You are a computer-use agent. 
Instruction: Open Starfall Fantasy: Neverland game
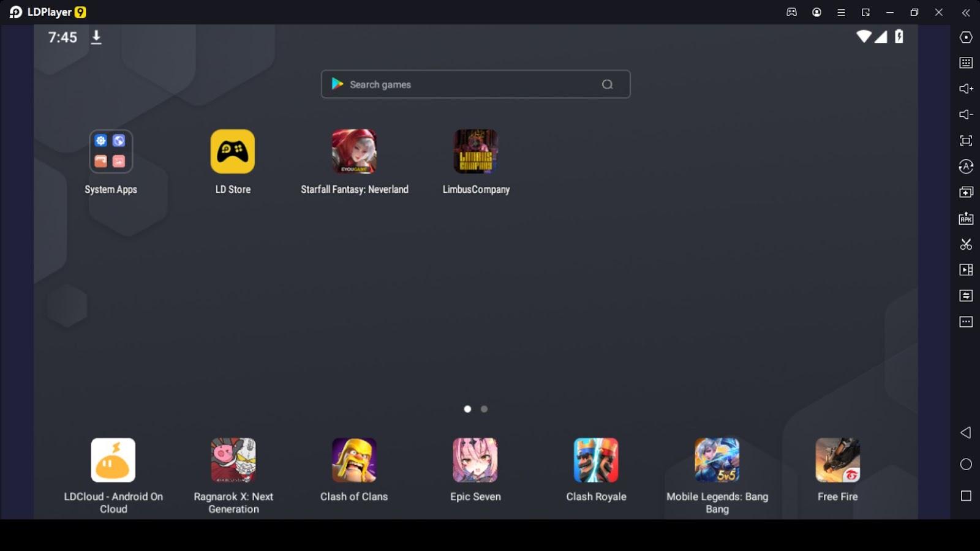[354, 151]
